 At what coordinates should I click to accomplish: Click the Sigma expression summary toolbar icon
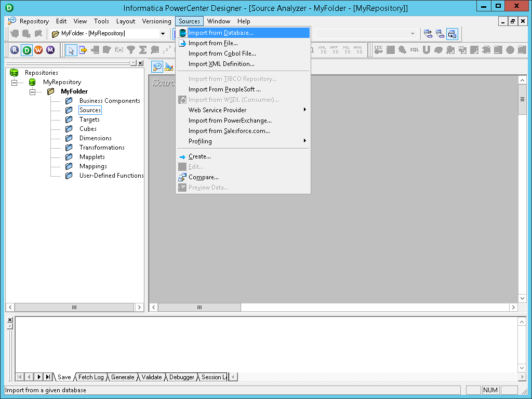(x=143, y=50)
